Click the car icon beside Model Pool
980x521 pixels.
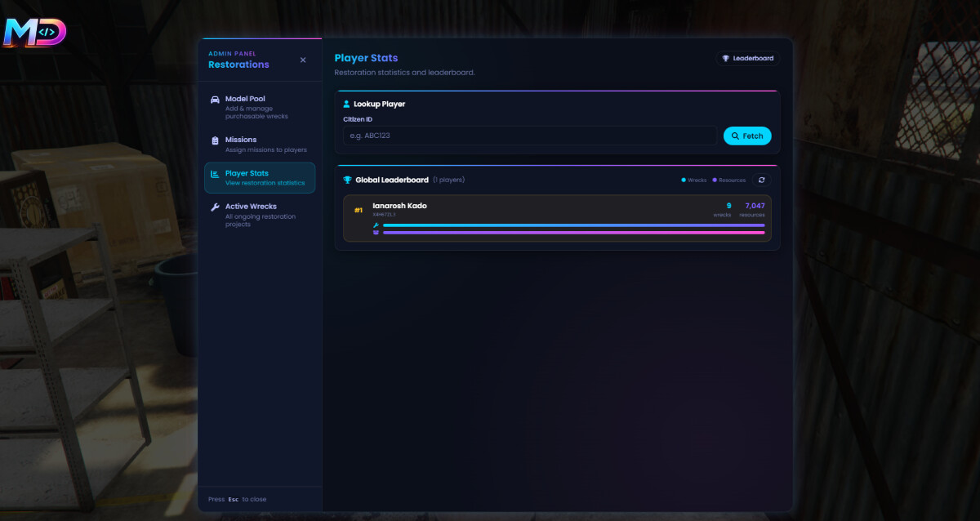(x=215, y=100)
